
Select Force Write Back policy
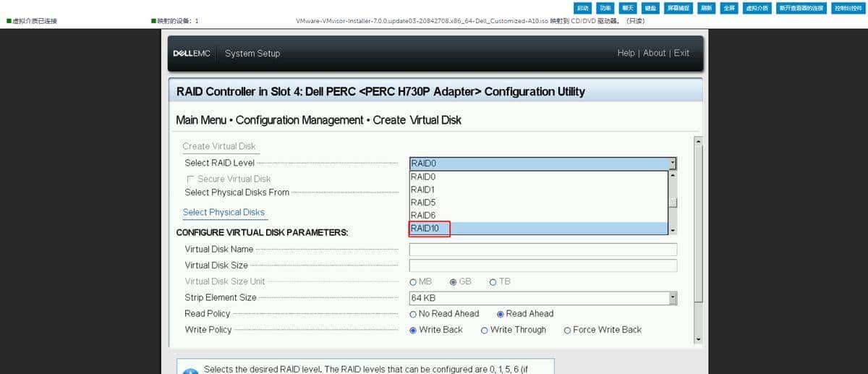pyautogui.click(x=567, y=330)
